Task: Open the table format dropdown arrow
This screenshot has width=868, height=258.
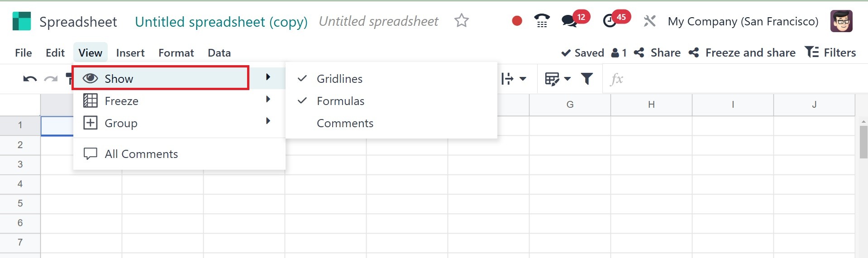Action: point(568,79)
